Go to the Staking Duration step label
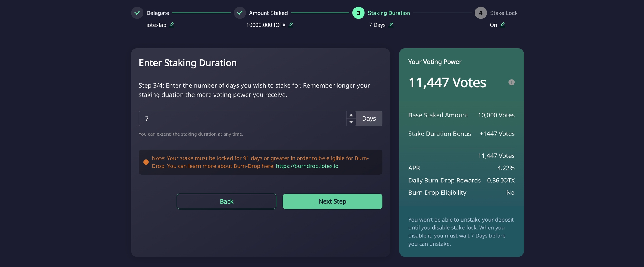Viewport: 644px width, 267px height. (389, 13)
